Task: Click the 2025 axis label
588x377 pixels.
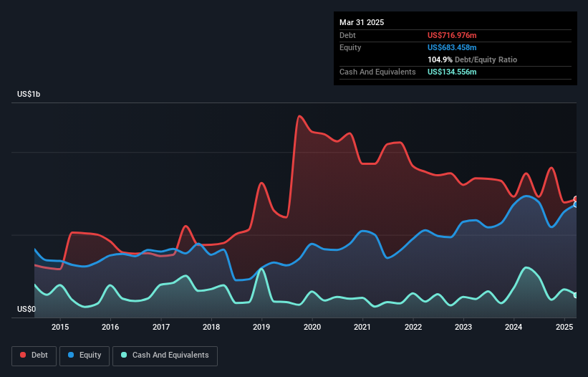Action: [x=564, y=327]
